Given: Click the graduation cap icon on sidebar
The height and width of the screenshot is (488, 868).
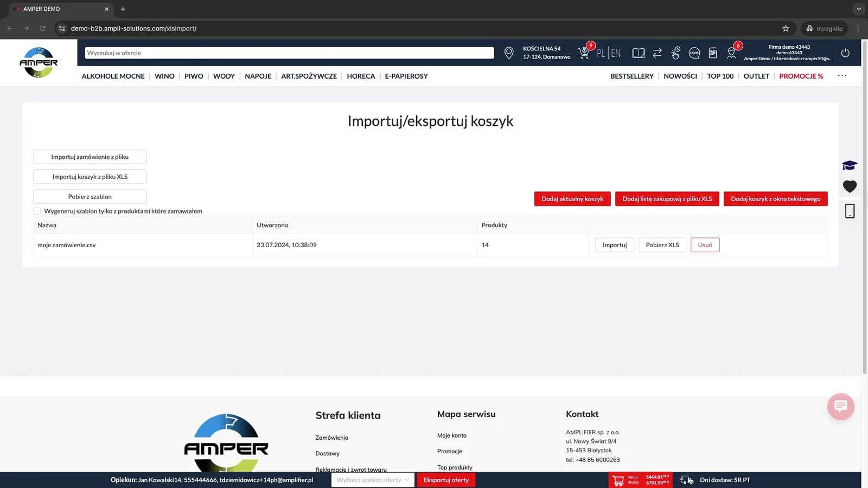Looking at the screenshot, I should 850,165.
